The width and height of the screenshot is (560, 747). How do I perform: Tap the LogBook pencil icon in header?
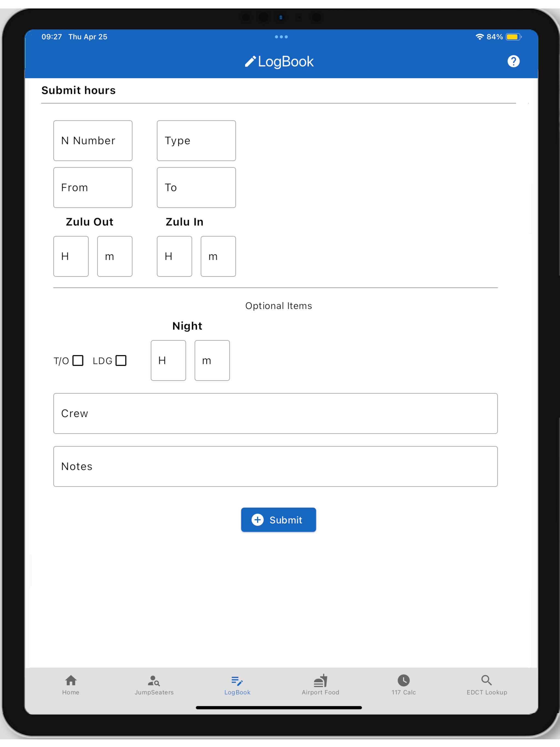tap(250, 62)
